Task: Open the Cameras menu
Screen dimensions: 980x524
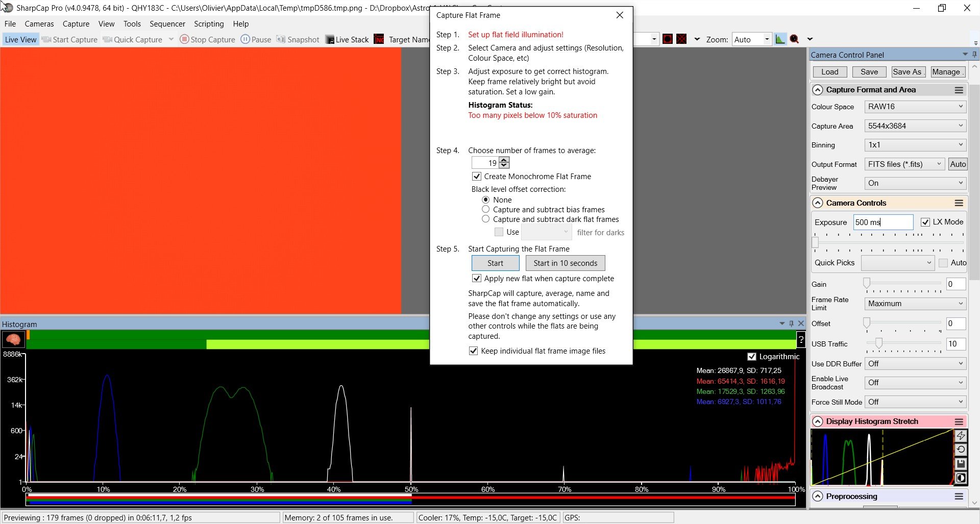Action: [x=39, y=24]
